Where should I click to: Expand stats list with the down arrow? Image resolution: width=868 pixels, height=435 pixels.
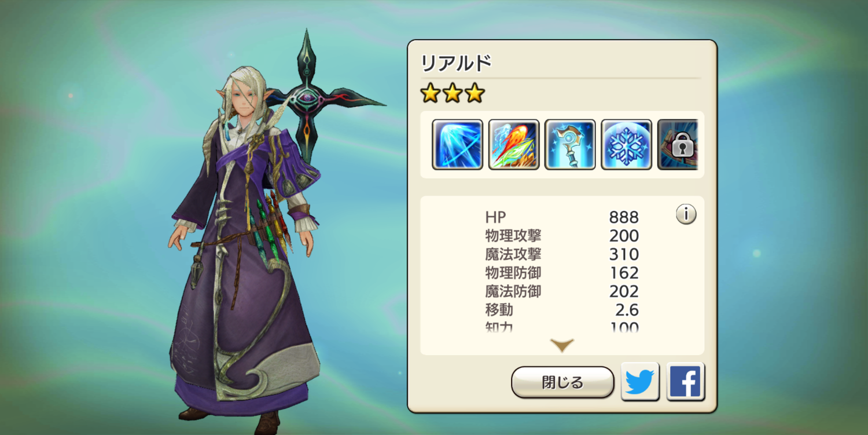point(562,345)
